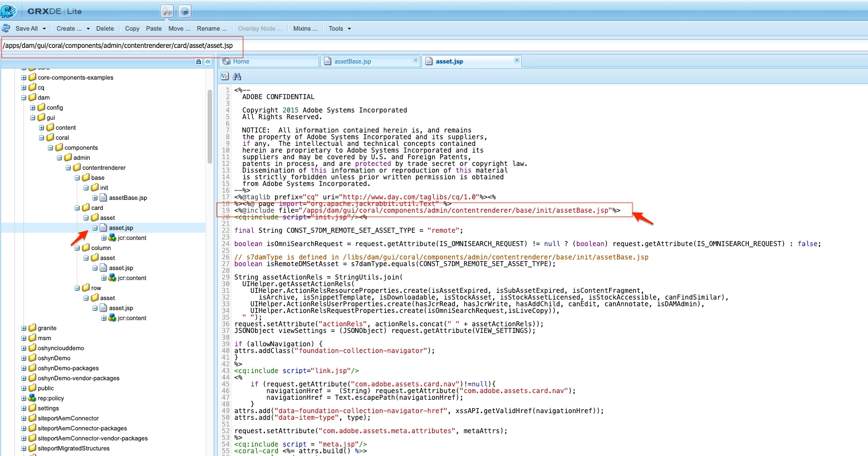Close the assetBase.jsp tab
Image resolution: width=868 pixels, height=456 pixels.
click(x=415, y=60)
